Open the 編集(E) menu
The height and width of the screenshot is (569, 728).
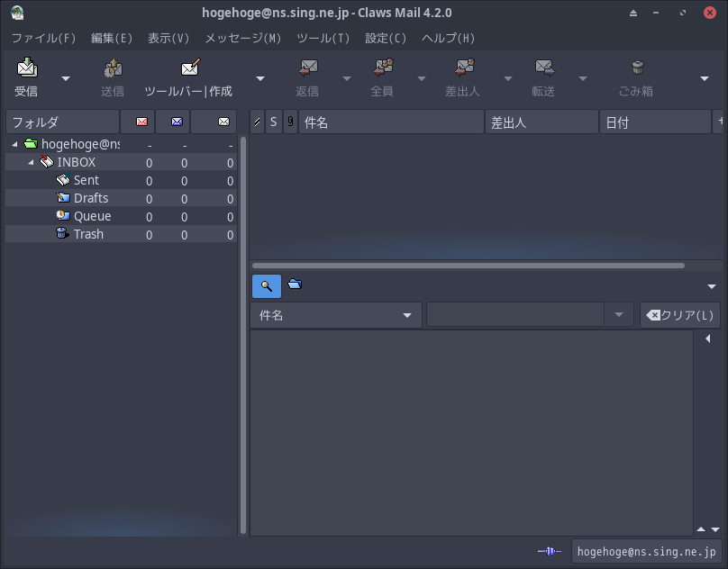(x=112, y=38)
